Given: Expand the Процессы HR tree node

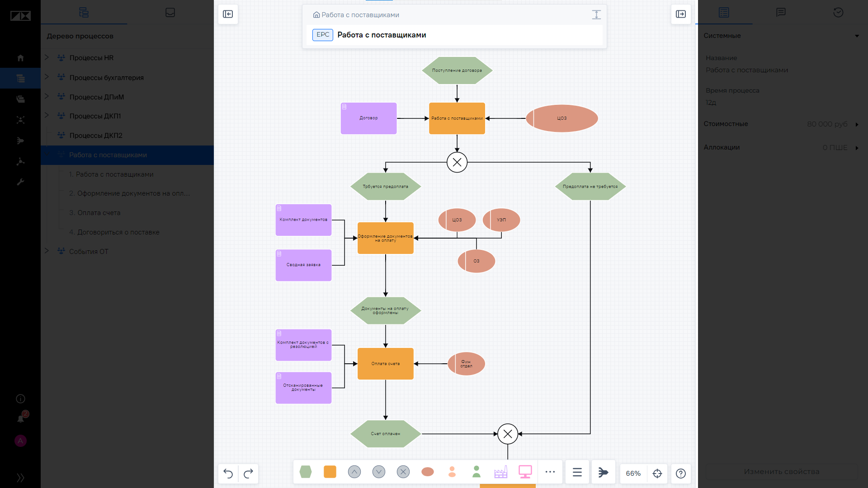Looking at the screenshot, I should point(47,57).
